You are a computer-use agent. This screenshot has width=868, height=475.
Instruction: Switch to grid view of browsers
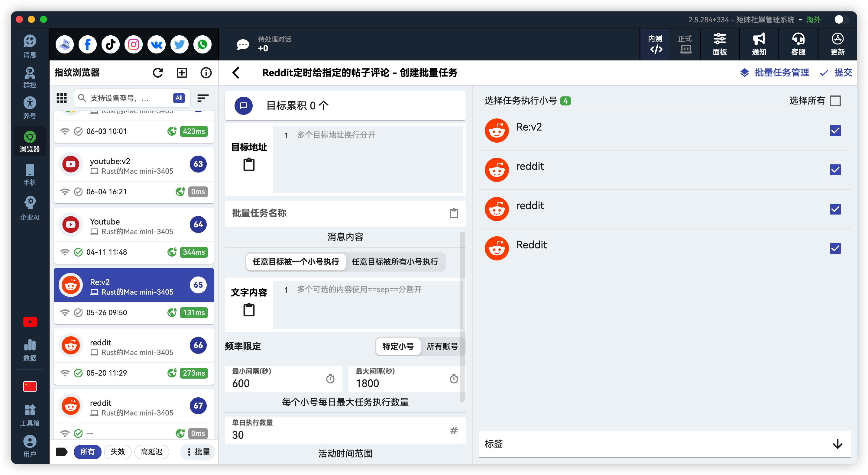pos(61,98)
